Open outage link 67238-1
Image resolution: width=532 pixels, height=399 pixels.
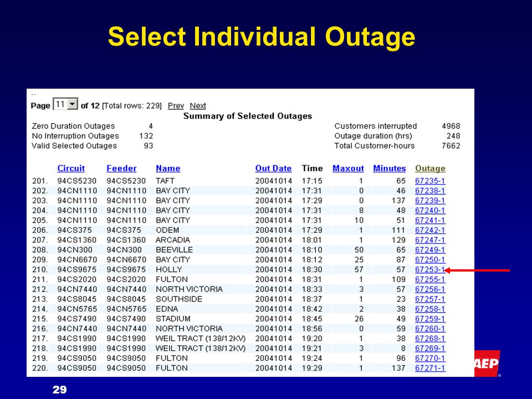430,191
